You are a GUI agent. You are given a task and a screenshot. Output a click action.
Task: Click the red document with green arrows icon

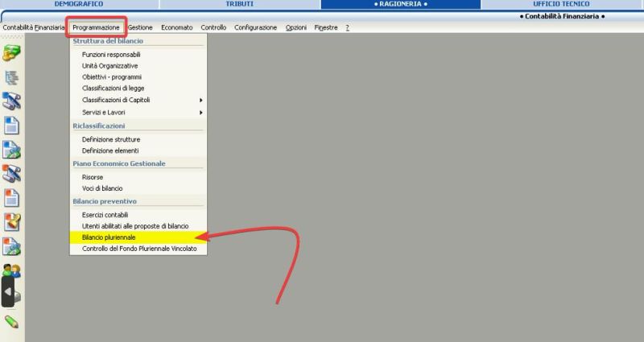11,246
